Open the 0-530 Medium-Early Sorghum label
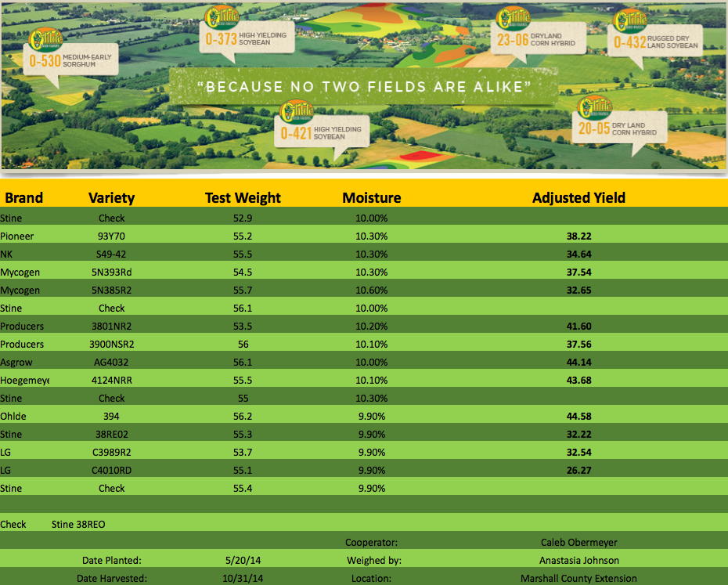Viewport: 728px width, 585px height. click(x=69, y=61)
